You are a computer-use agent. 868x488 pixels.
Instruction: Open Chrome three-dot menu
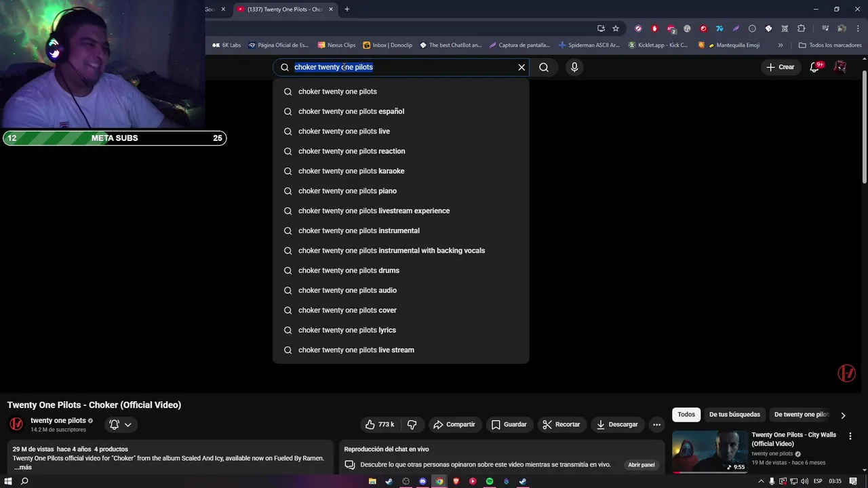tap(858, 28)
